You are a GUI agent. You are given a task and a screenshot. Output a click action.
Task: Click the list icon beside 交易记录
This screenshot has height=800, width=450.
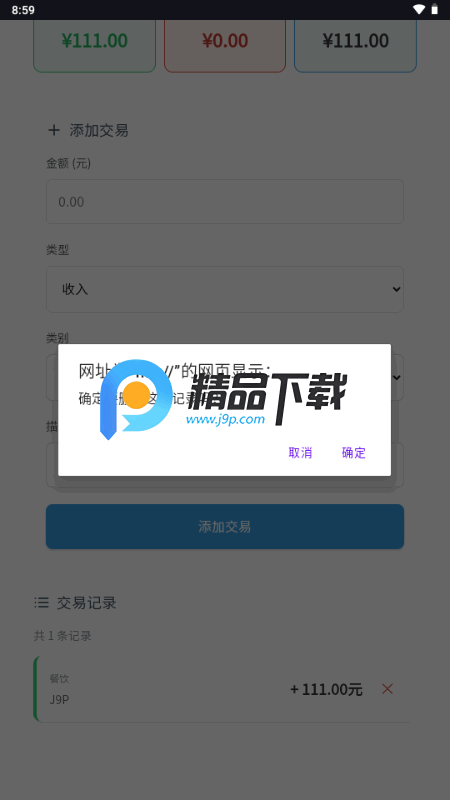pos(41,603)
